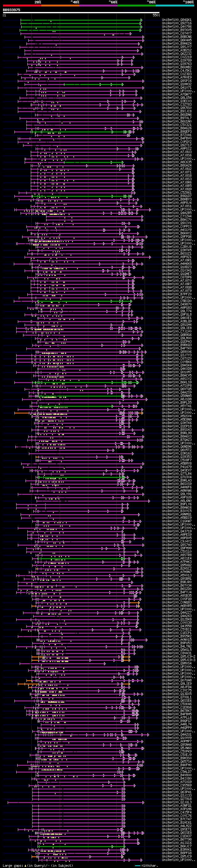
Task: Select the UniRef100_Q39353 label
Action: 177,457
